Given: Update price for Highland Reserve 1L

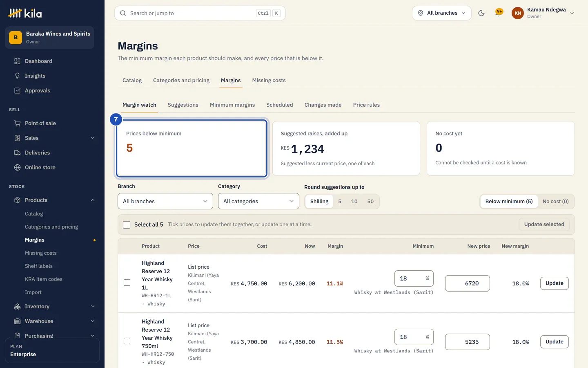Looking at the screenshot, I should [554, 283].
